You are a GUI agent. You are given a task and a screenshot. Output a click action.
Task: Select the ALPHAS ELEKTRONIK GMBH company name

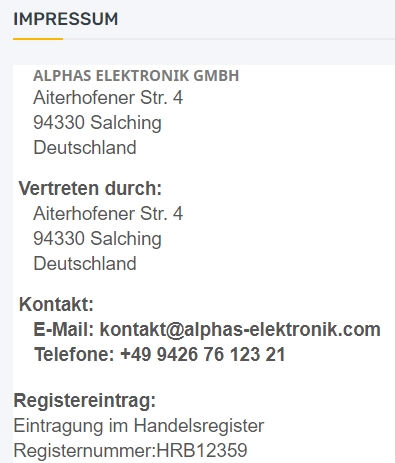pos(136,76)
